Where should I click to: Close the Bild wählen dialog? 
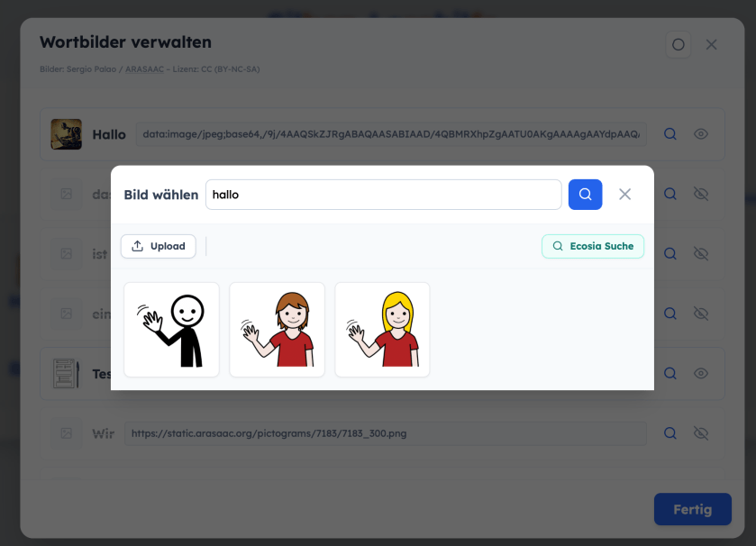click(x=624, y=195)
